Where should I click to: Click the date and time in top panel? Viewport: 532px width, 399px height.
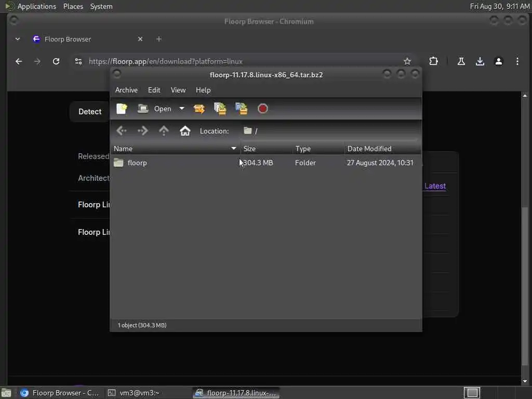pyautogui.click(x=499, y=6)
